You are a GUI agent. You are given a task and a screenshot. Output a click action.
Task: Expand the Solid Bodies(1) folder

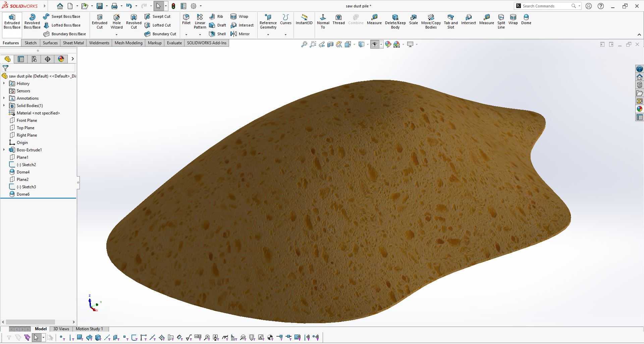coord(4,106)
